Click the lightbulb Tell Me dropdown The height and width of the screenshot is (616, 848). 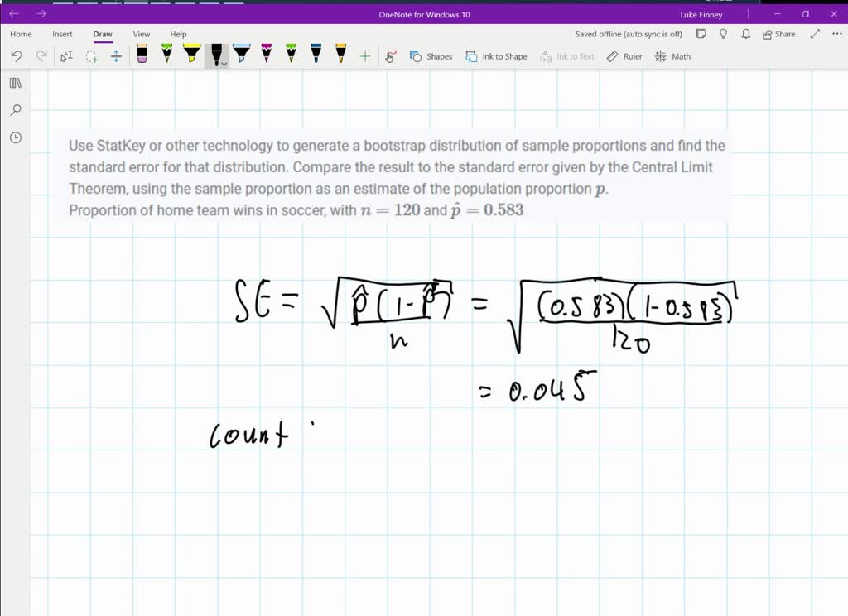point(723,34)
